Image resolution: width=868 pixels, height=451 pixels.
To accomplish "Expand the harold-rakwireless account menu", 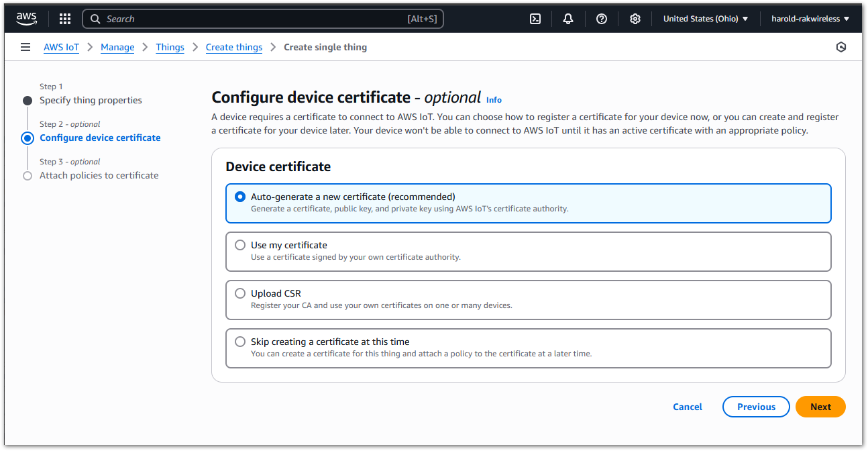I will coord(810,18).
